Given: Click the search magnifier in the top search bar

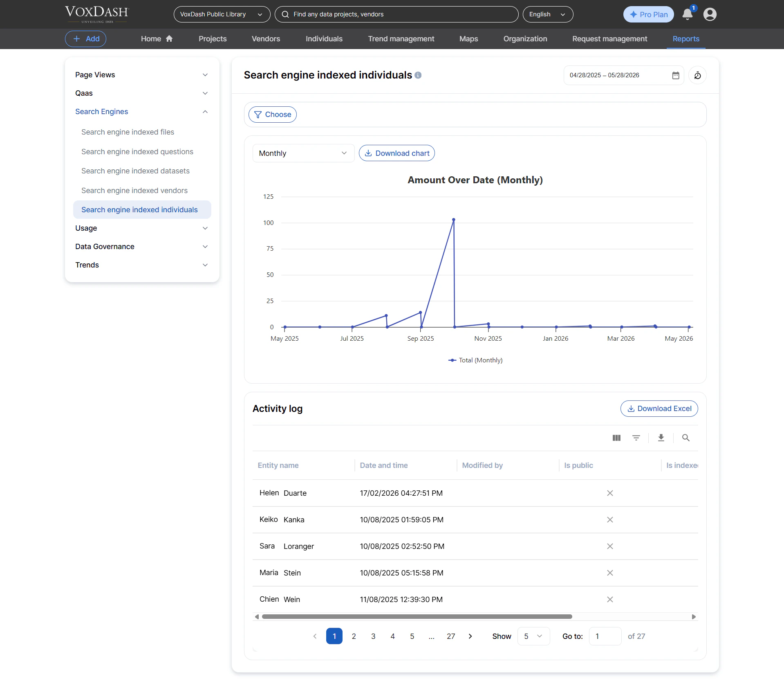Looking at the screenshot, I should (x=285, y=14).
